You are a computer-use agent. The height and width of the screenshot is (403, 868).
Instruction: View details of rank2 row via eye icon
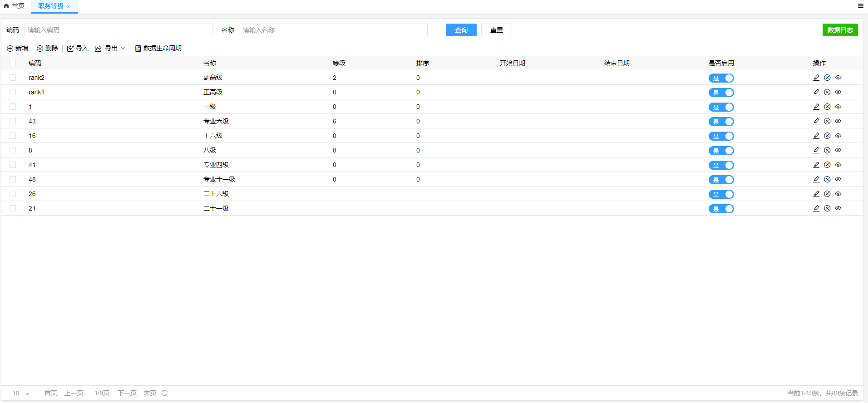[x=838, y=78]
